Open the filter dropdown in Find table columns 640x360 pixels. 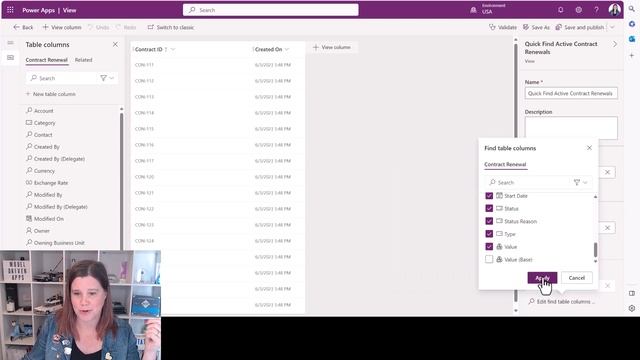pos(580,182)
